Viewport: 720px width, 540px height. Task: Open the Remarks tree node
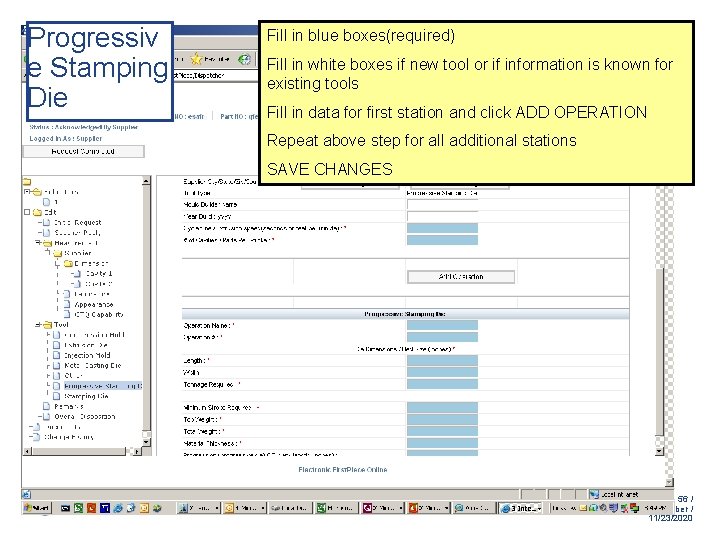(68, 406)
